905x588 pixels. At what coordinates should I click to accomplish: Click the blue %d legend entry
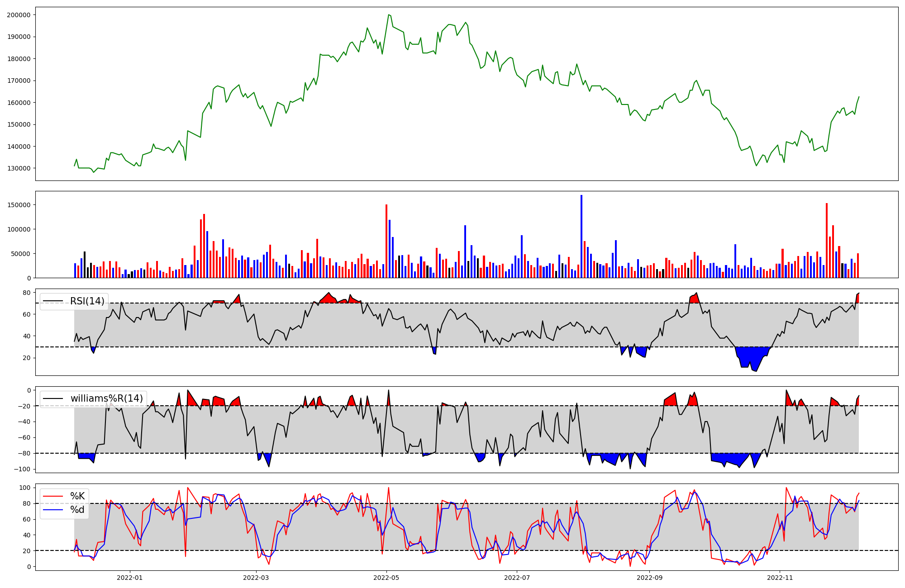tap(77, 510)
